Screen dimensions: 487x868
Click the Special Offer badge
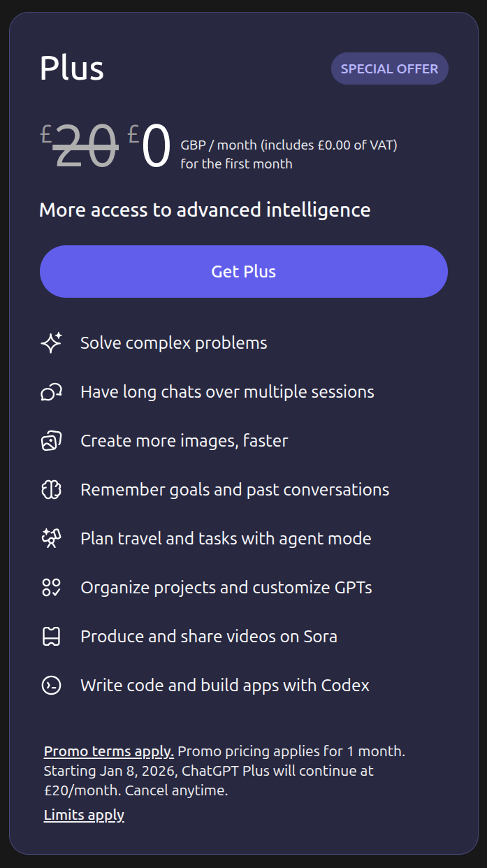tap(389, 68)
